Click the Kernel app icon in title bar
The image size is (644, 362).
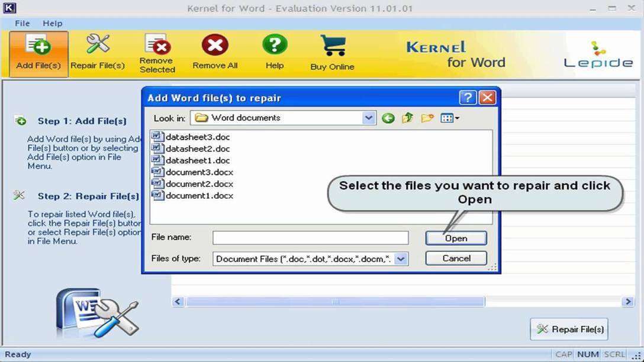9,8
